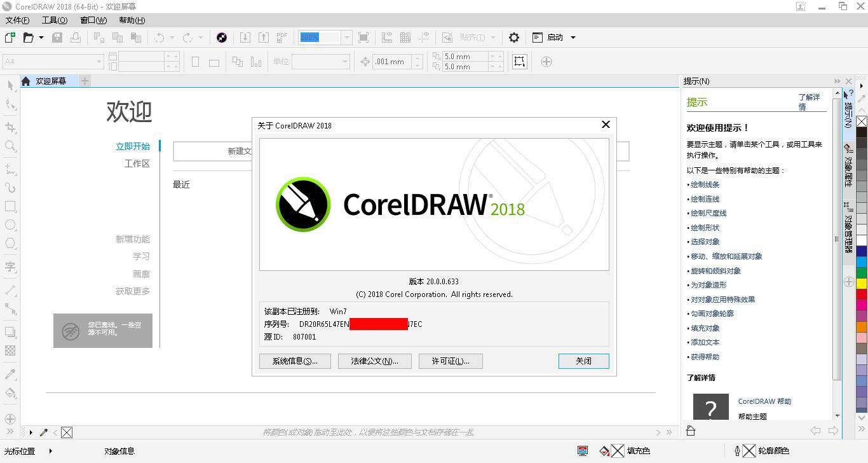Click the 系统信息(S)... button
Viewport: 868px width, 463px height.
[295, 361]
